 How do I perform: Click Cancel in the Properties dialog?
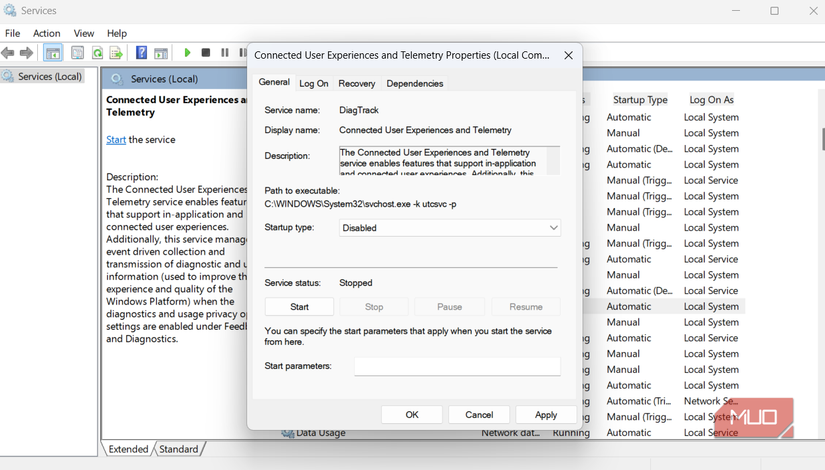479,415
